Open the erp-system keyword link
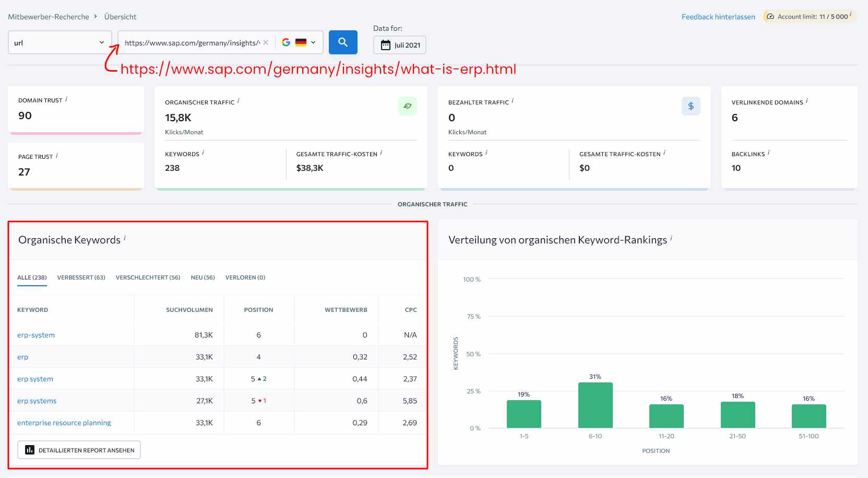868x478 pixels. click(x=36, y=335)
